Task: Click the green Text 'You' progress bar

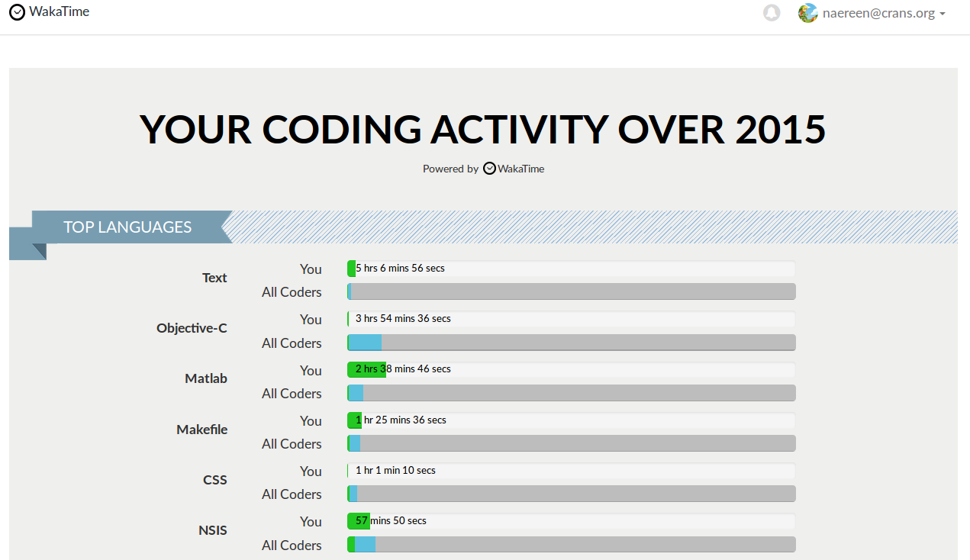Action: [x=352, y=269]
